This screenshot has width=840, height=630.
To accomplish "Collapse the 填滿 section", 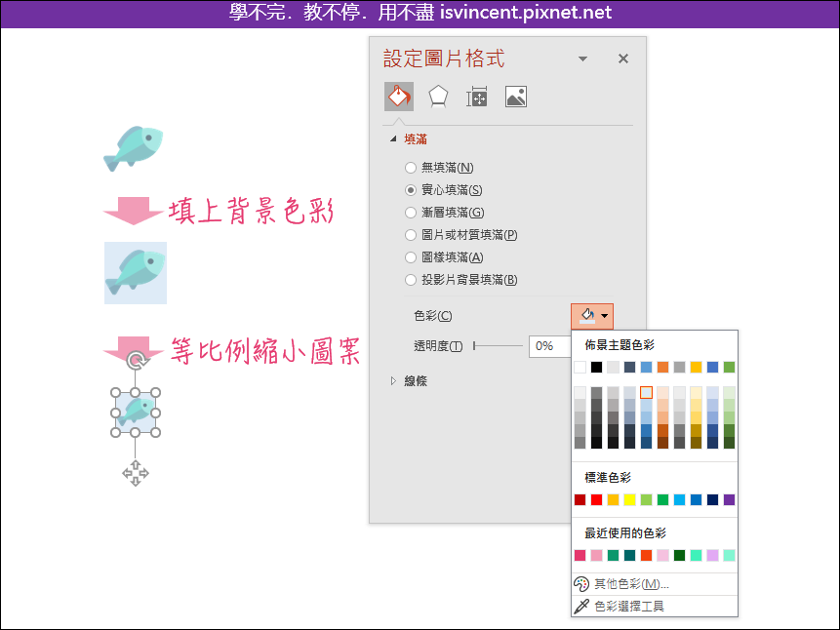I will (x=393, y=138).
